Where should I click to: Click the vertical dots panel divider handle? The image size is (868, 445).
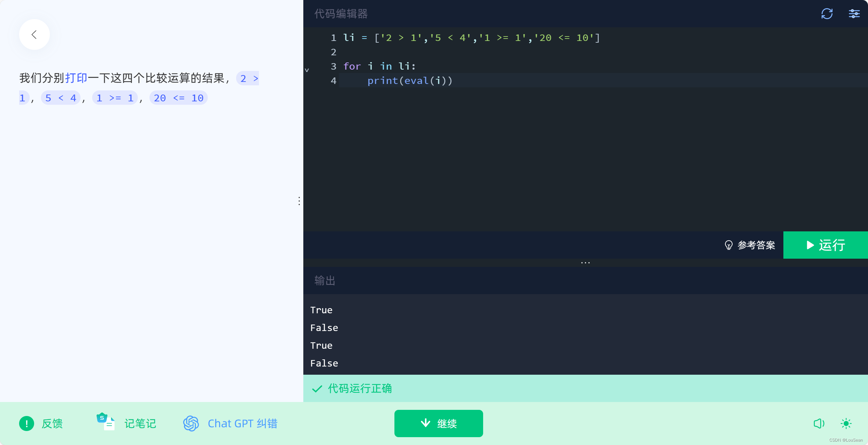click(x=299, y=201)
